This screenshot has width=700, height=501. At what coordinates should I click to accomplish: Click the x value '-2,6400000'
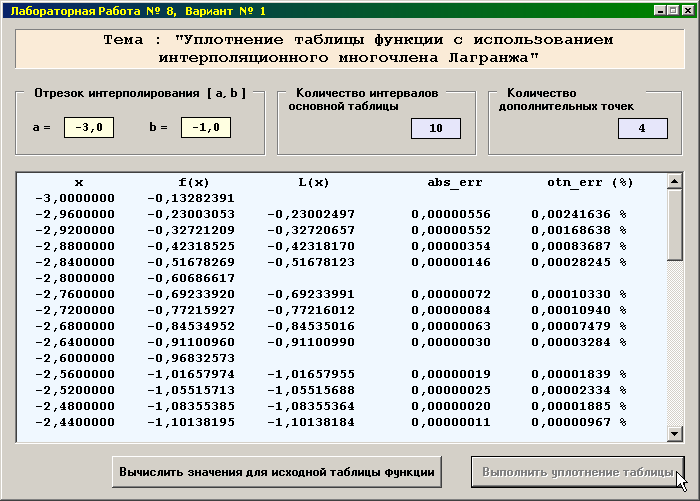coord(75,342)
